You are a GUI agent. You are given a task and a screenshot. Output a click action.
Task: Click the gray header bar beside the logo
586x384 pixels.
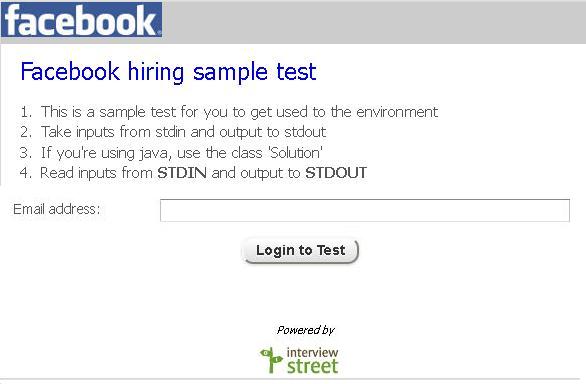point(374,22)
